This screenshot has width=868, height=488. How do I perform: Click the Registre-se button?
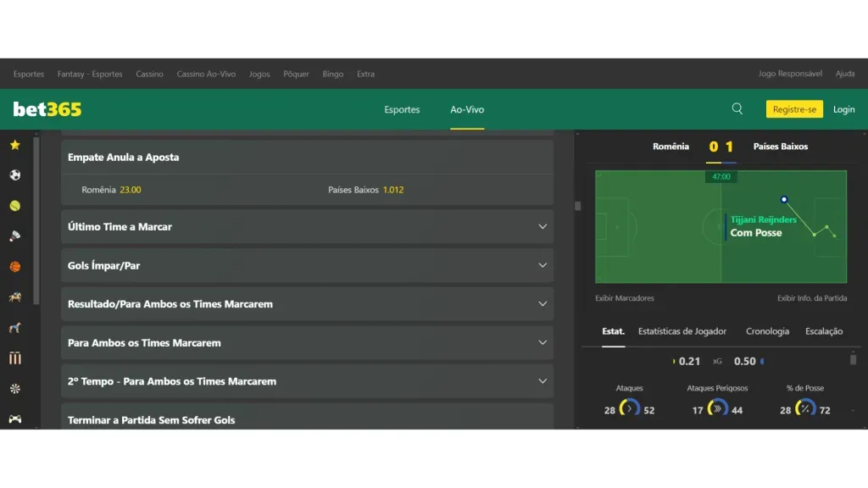click(794, 109)
